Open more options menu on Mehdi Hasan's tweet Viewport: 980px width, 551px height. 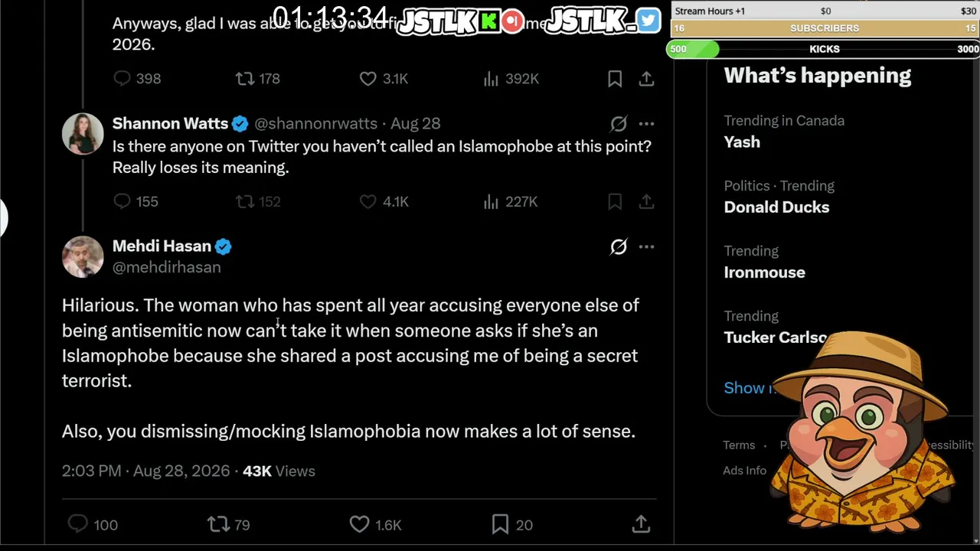(646, 246)
